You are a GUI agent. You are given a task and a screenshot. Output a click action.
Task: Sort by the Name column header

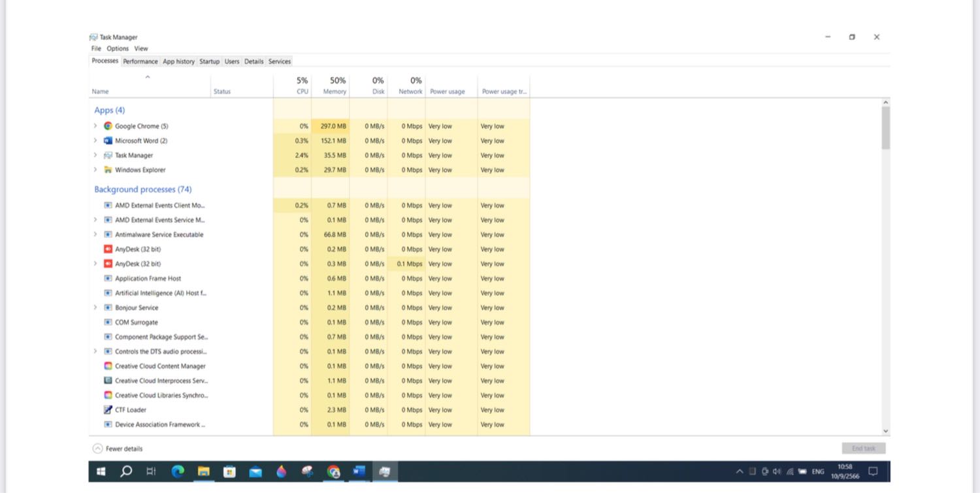tap(150, 86)
